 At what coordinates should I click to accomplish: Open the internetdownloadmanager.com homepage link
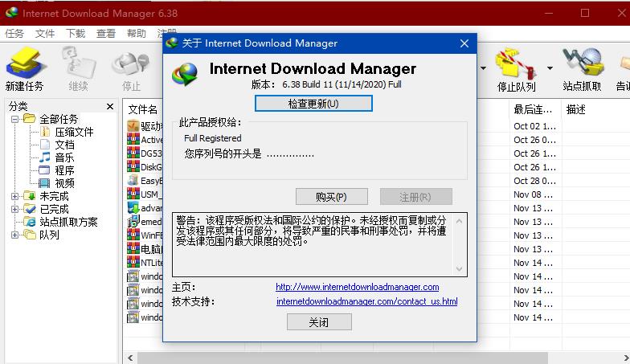(357, 287)
